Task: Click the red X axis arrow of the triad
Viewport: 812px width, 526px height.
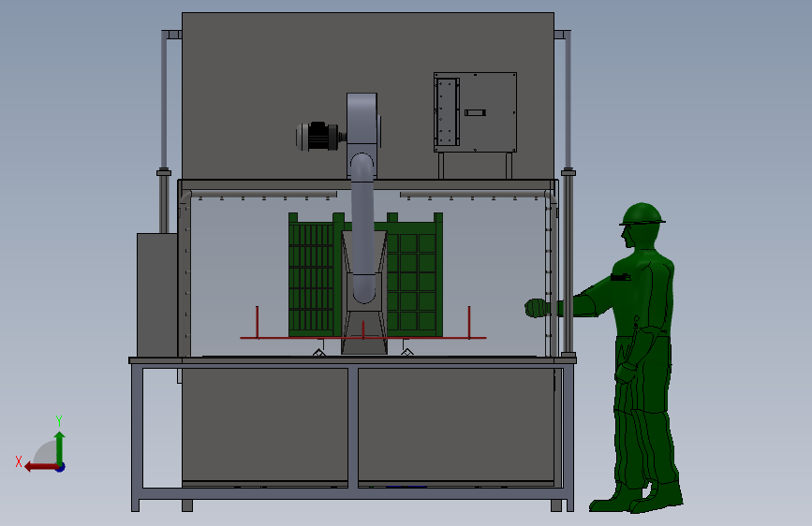Action: click(x=41, y=467)
